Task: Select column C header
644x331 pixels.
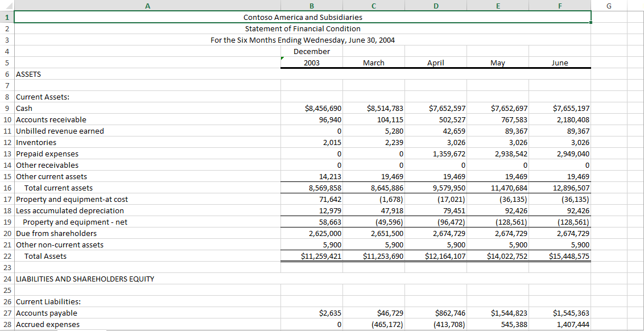Action: (374, 5)
